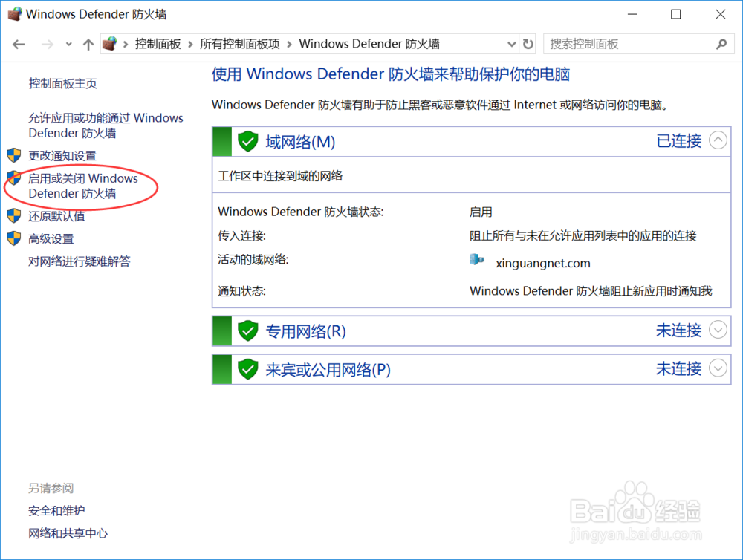The width and height of the screenshot is (743, 560).
Task: Refresh the control panel page
Action: [528, 45]
